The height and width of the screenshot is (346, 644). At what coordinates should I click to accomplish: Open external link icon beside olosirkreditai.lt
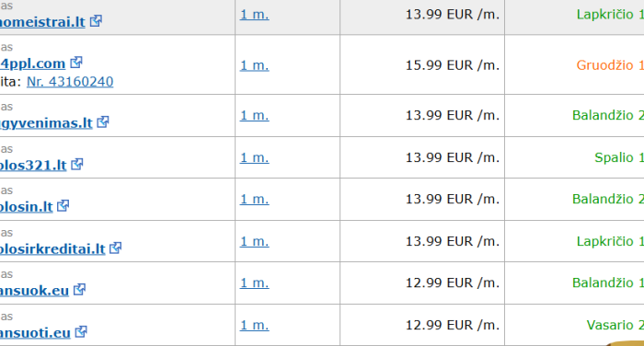[x=115, y=248]
